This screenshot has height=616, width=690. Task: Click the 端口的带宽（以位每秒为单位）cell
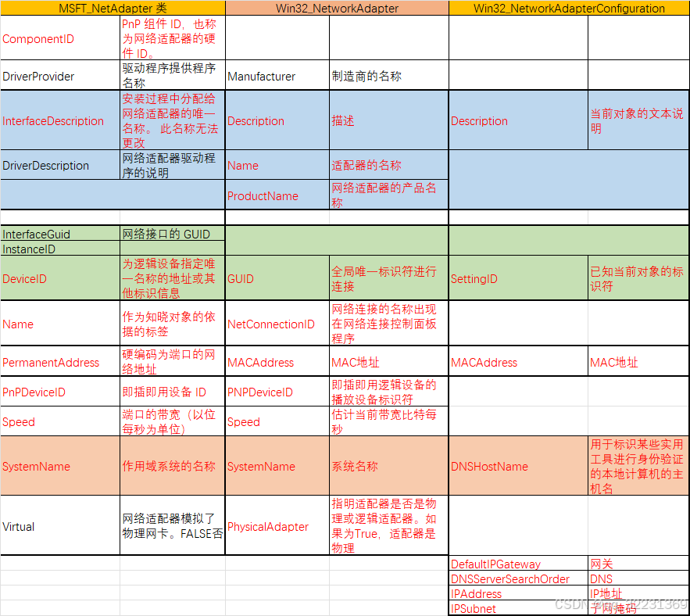coord(173,421)
